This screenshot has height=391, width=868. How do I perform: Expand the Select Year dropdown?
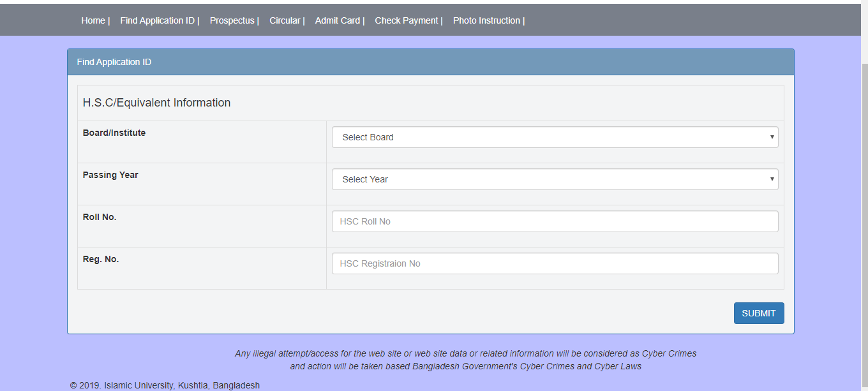pos(555,179)
